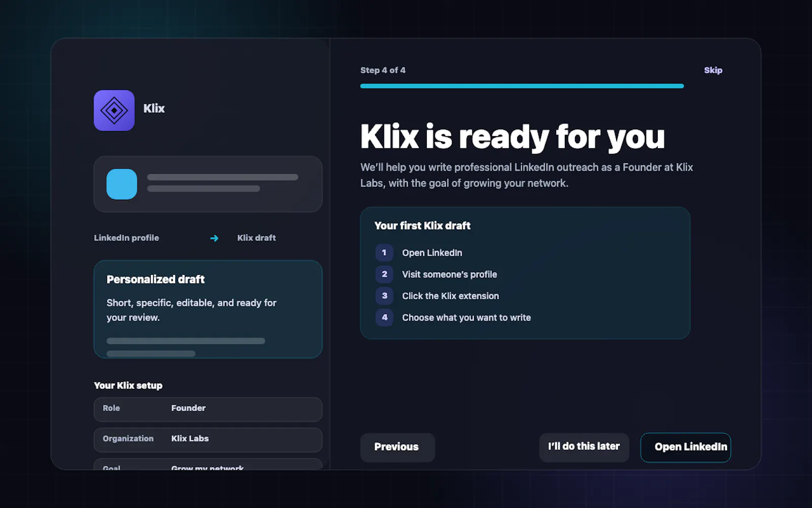The image size is (812, 508).
Task: Choose I'll do this later
Action: 584,447
